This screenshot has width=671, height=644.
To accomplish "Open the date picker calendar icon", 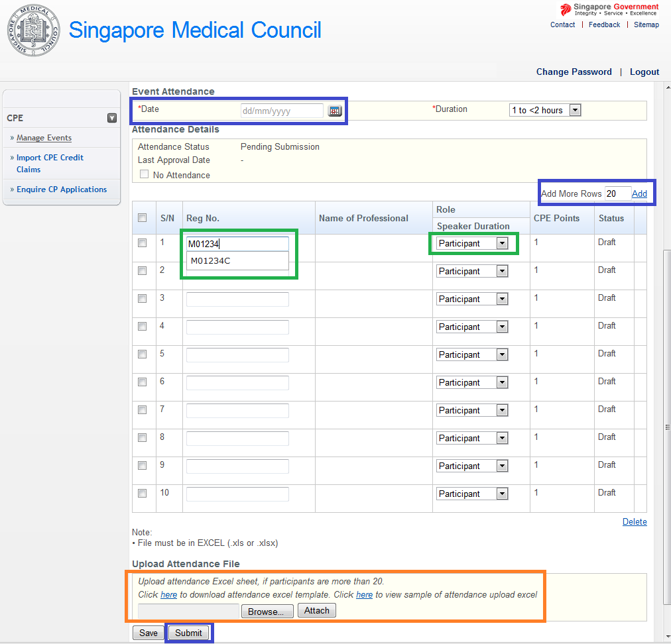I will click(x=335, y=111).
